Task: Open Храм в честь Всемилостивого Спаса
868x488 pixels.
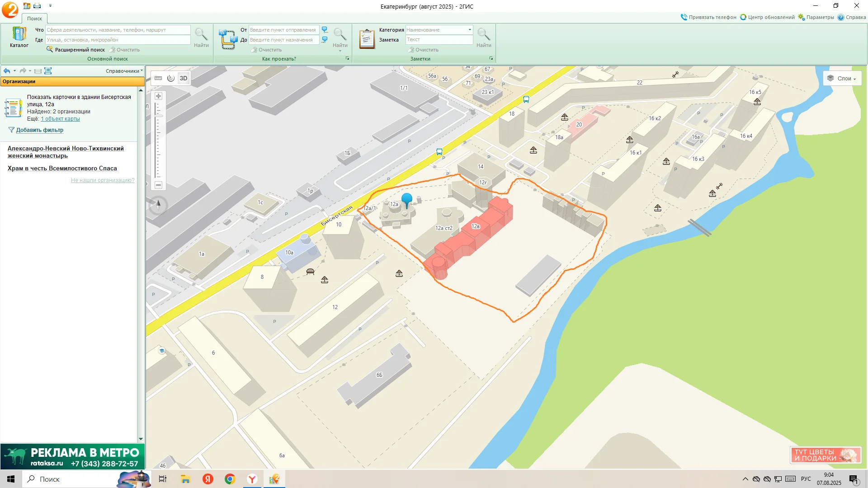Action: point(62,169)
